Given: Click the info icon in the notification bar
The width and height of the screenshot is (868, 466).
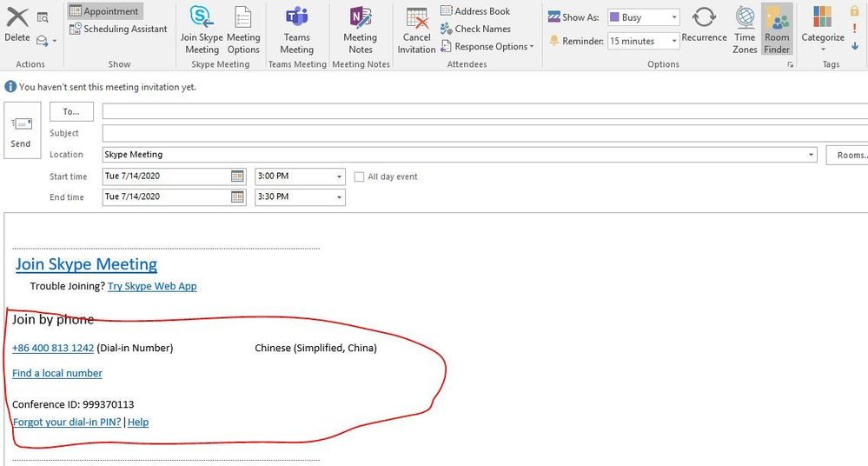Looking at the screenshot, I should [10, 86].
